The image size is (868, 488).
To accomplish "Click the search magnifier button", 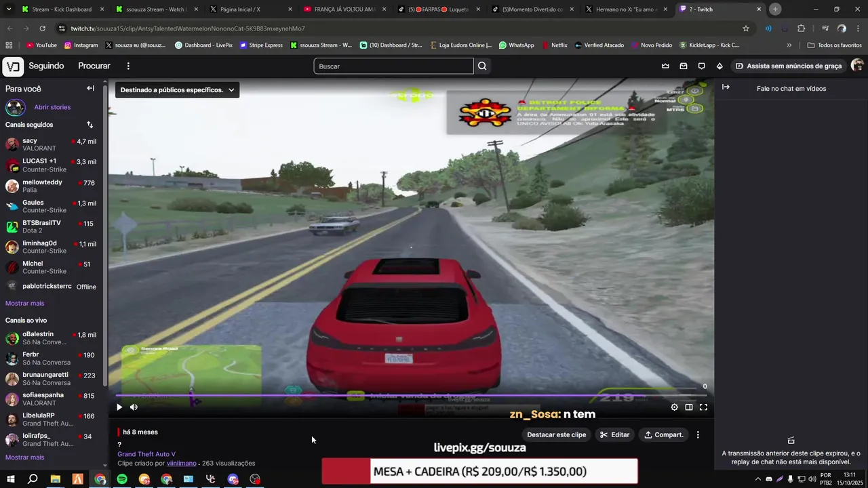I will tap(482, 66).
